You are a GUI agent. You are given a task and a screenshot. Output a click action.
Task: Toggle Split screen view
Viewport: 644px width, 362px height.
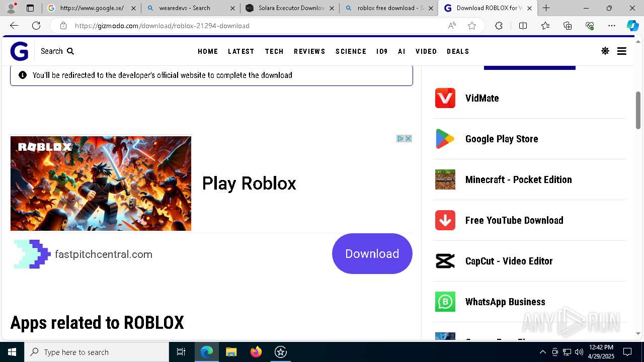523,26
